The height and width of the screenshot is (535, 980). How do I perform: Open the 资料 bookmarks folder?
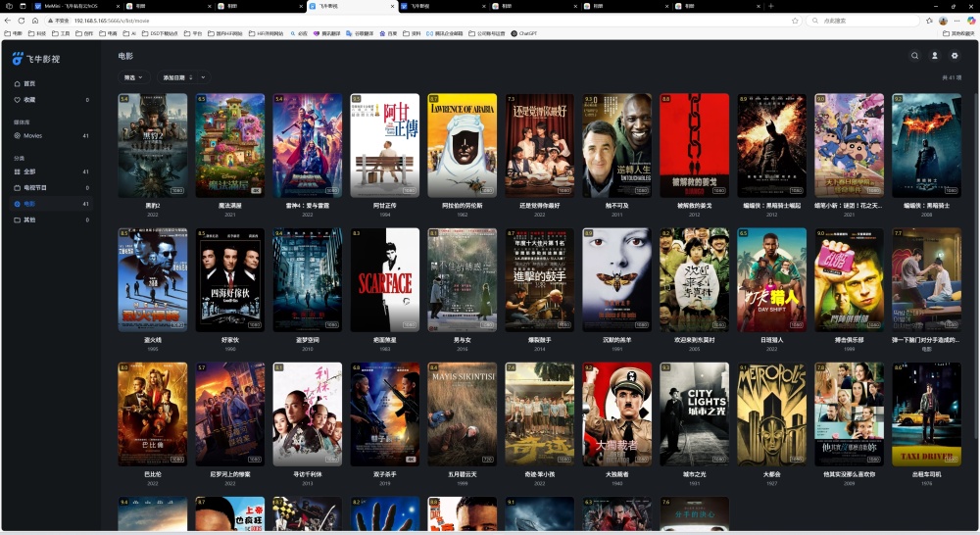point(412,33)
